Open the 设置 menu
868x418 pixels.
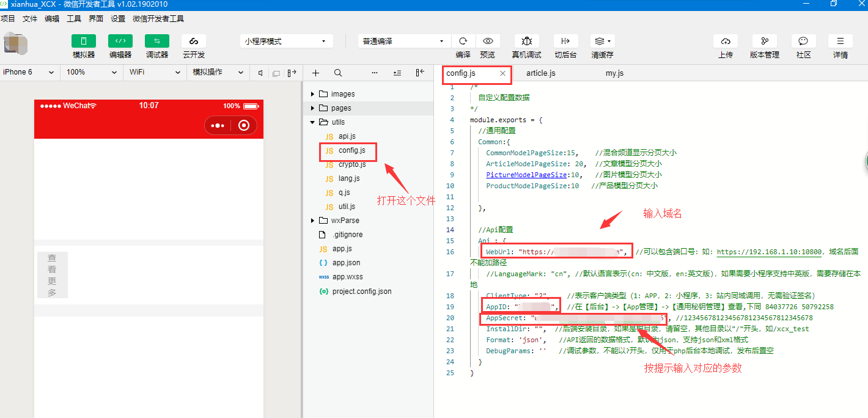pyautogui.click(x=118, y=19)
